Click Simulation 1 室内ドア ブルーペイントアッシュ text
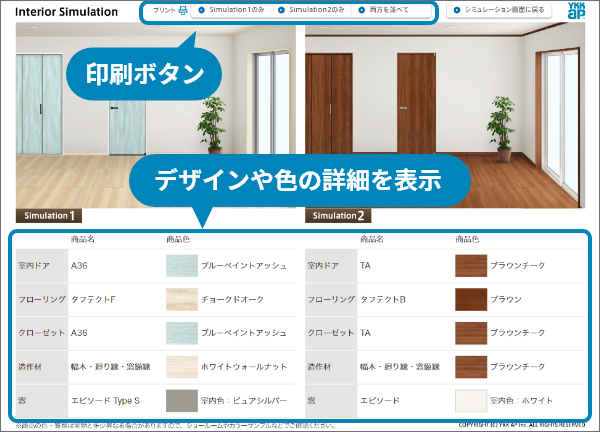Viewport: 600px width, 432px height. tap(244, 266)
